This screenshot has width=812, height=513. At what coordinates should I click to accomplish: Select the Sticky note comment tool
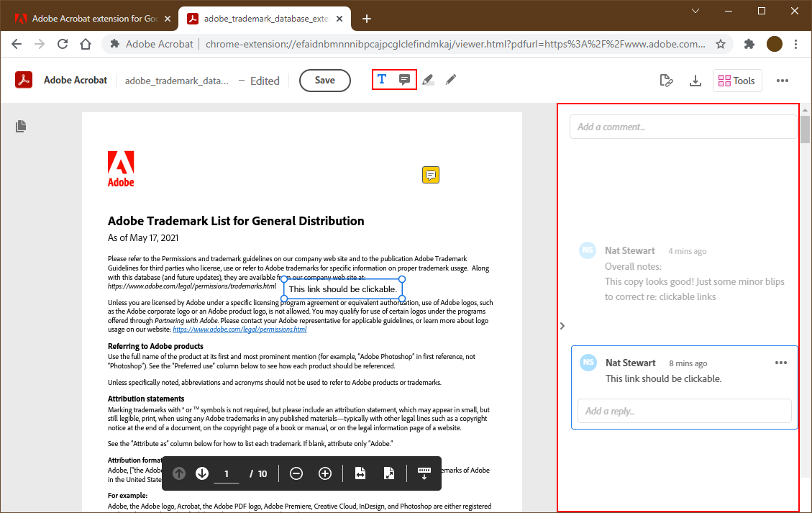click(x=405, y=79)
